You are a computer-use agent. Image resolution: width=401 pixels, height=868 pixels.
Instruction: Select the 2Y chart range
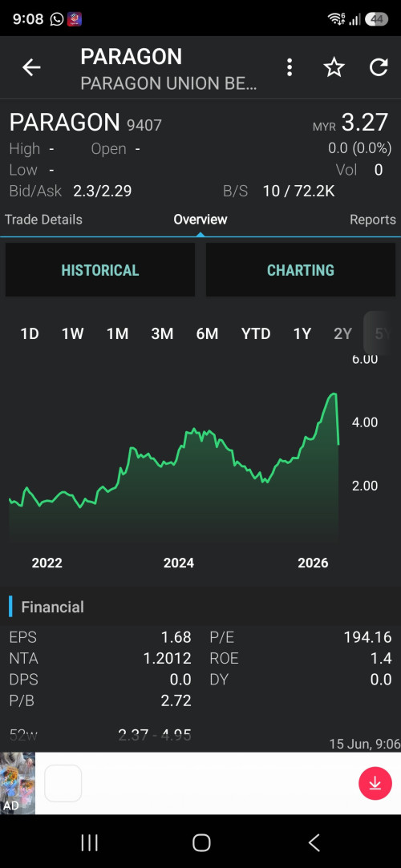(342, 333)
